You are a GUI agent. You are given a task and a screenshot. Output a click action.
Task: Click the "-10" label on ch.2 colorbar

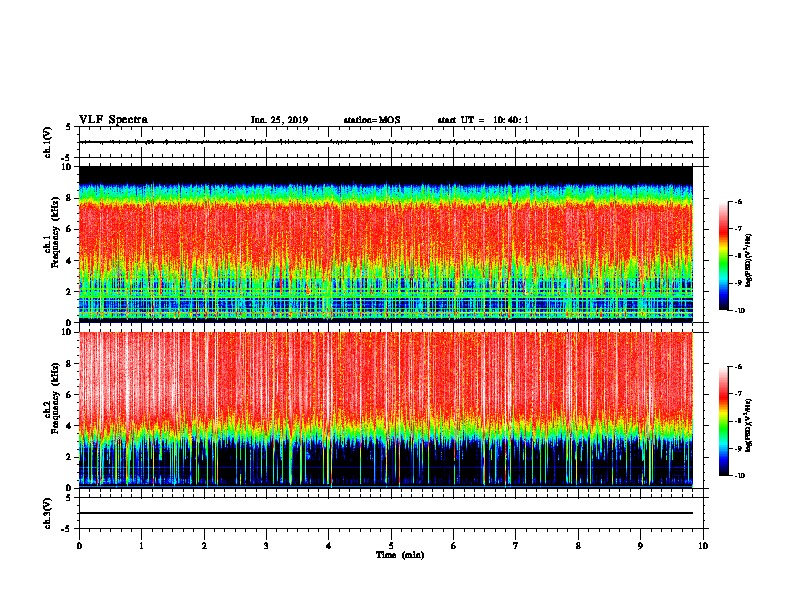pos(739,476)
